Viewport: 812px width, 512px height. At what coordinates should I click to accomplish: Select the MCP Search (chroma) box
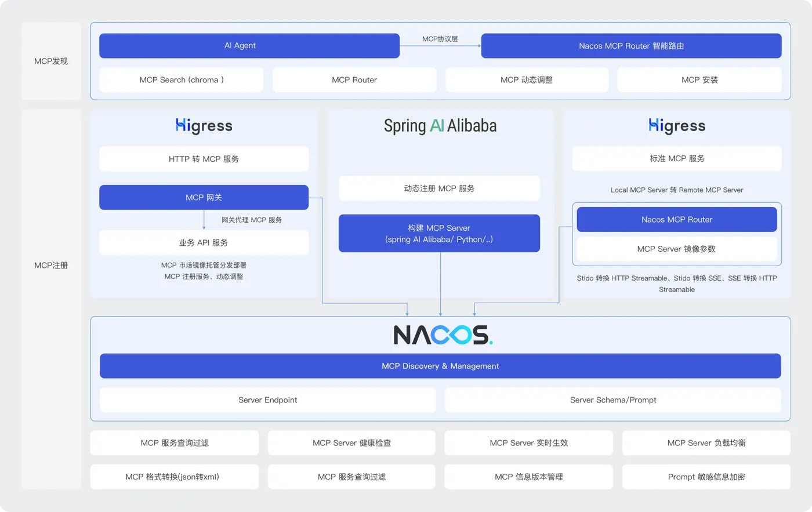(181, 80)
